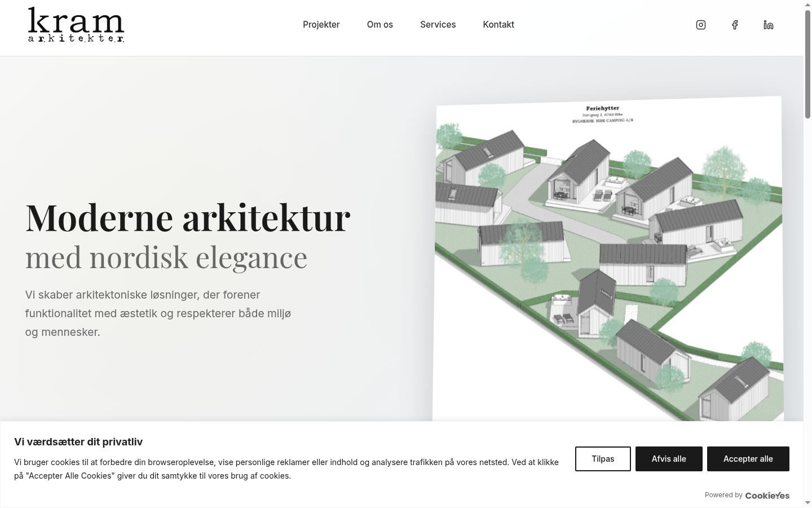
Task: Click the scrollbar up arrow
Action: click(807, 5)
